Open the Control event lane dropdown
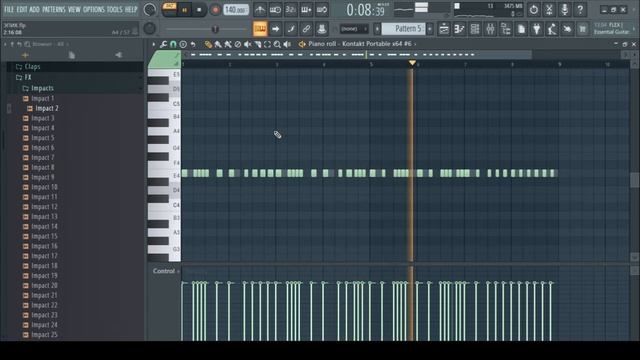Screen dimensions: 640x360 pyautogui.click(x=166, y=271)
